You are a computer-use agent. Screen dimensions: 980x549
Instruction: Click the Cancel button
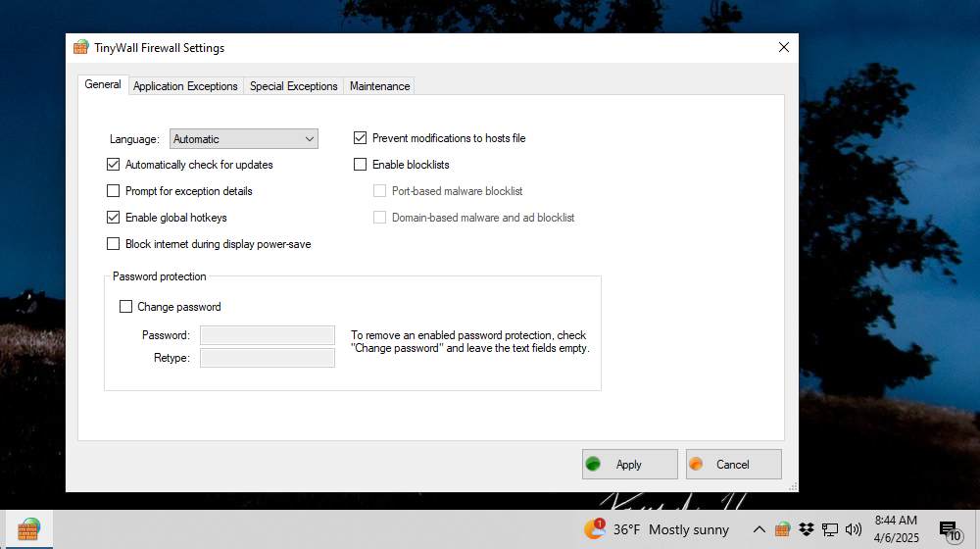(734, 464)
